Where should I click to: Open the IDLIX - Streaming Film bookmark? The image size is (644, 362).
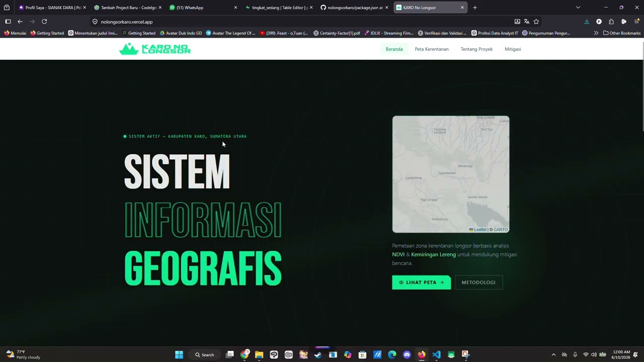389,33
